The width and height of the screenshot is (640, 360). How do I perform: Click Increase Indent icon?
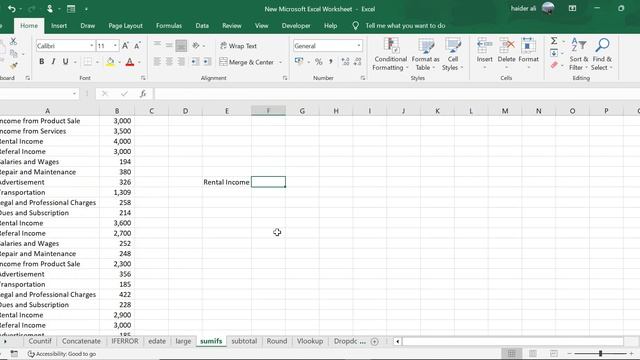pos(207,62)
